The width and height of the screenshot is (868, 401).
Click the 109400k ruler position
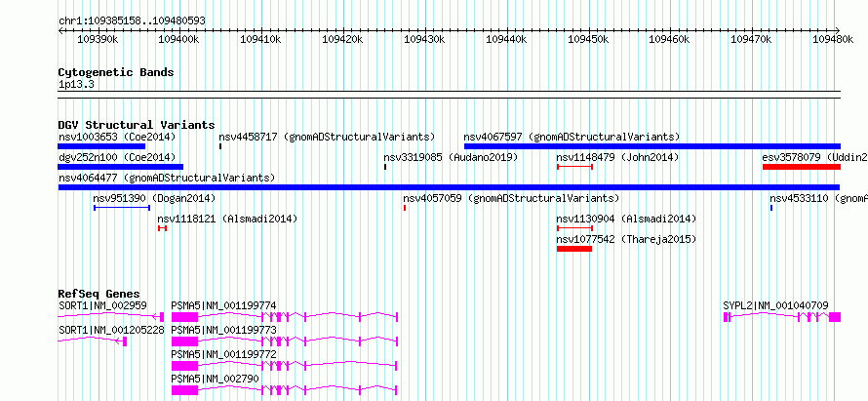tap(179, 40)
